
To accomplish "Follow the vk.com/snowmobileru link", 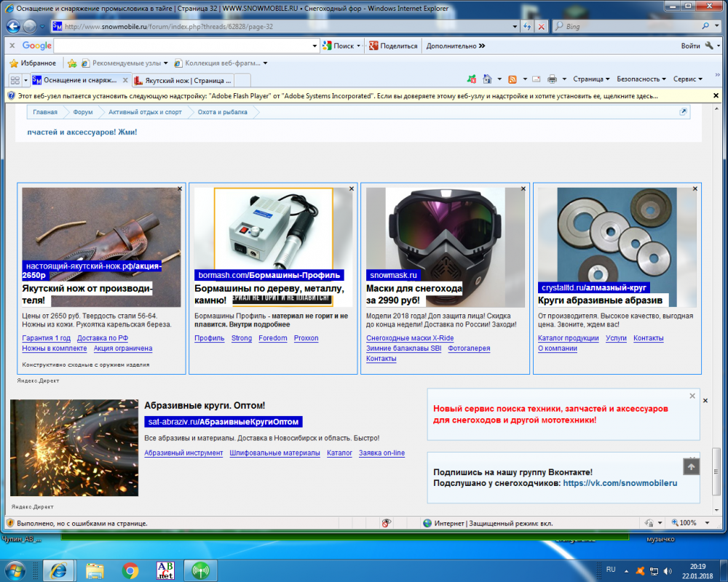I will [620, 483].
